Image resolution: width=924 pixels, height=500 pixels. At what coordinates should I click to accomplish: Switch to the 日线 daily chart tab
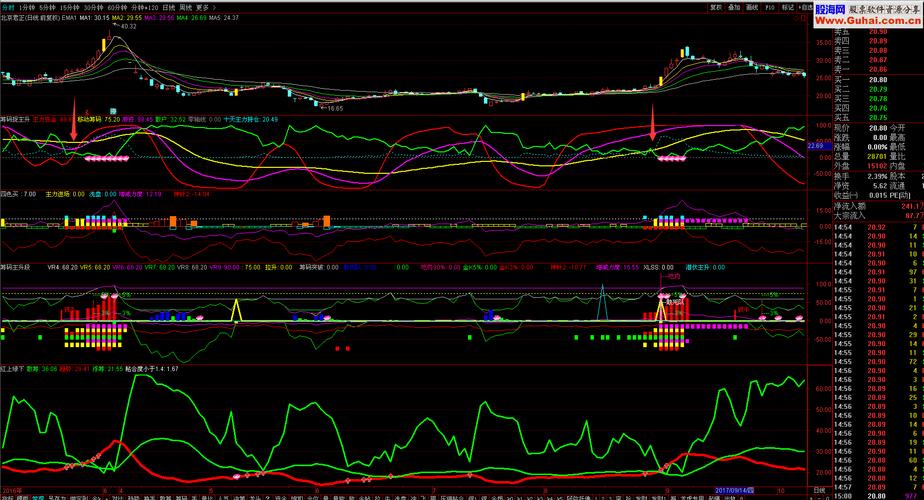coord(169,8)
